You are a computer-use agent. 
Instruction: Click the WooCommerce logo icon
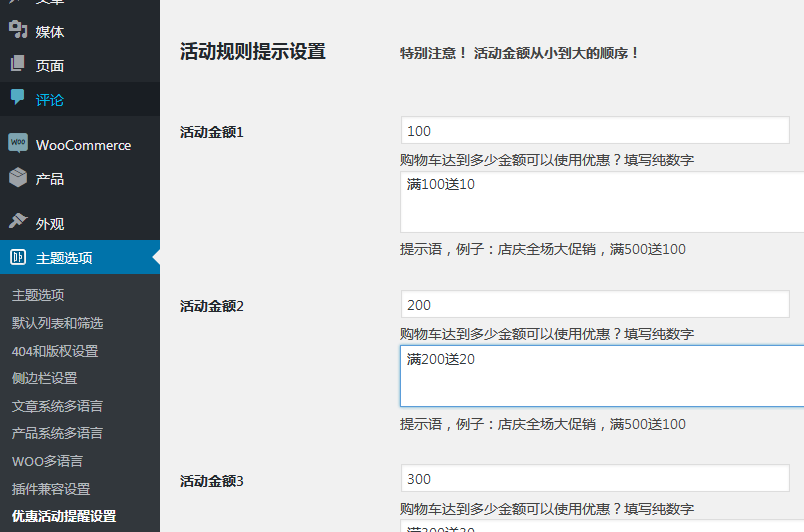(18, 142)
